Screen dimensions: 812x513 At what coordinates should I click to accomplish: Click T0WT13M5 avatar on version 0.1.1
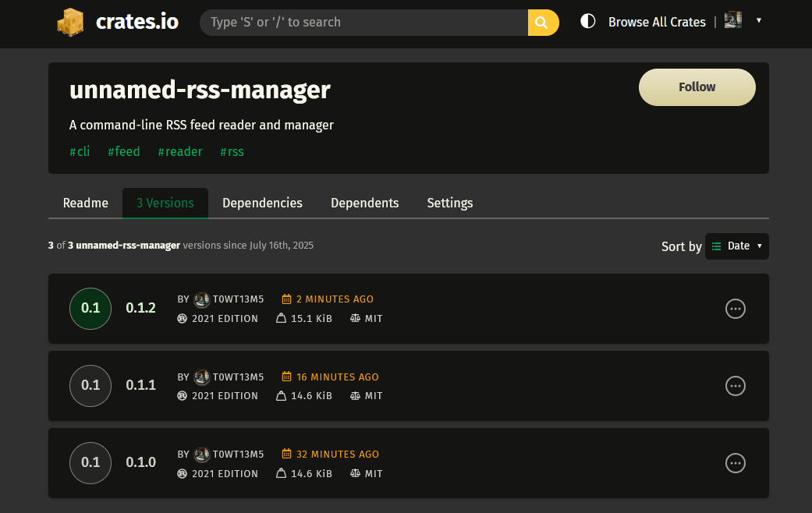202,377
